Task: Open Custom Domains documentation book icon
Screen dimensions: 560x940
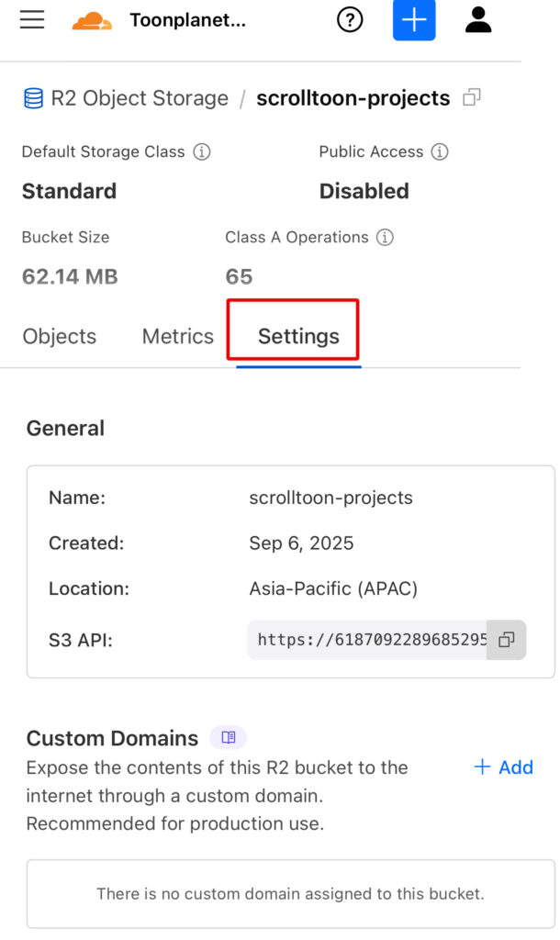Action: click(228, 738)
